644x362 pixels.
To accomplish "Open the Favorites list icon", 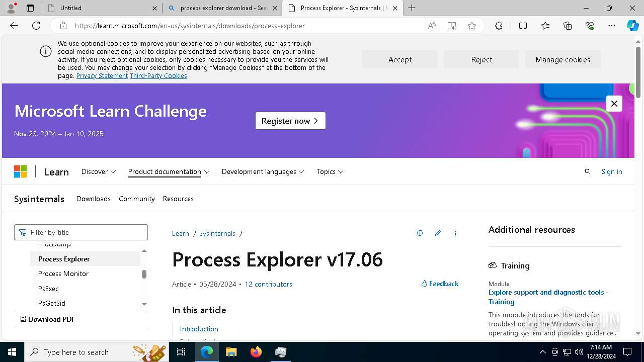I will click(x=545, y=26).
